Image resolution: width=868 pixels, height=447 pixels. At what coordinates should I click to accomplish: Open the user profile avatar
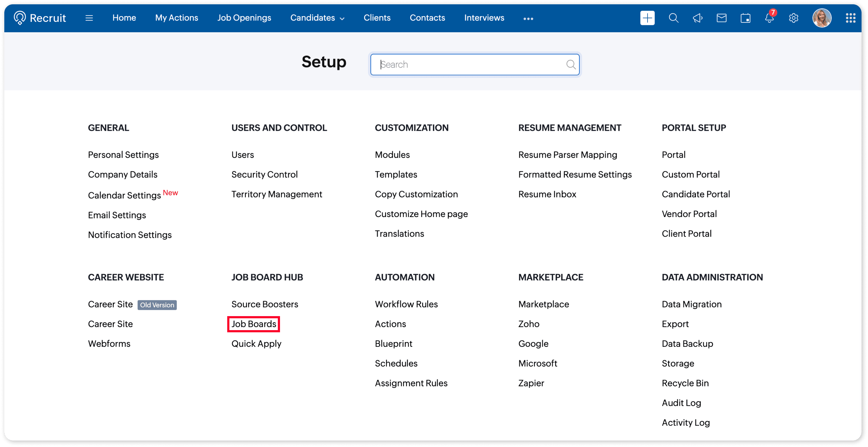[x=822, y=18]
